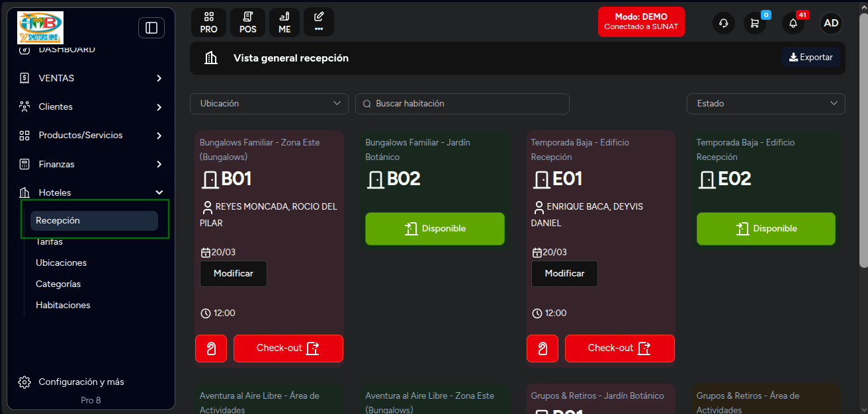Click the Clientes people icon

pyautogui.click(x=24, y=106)
